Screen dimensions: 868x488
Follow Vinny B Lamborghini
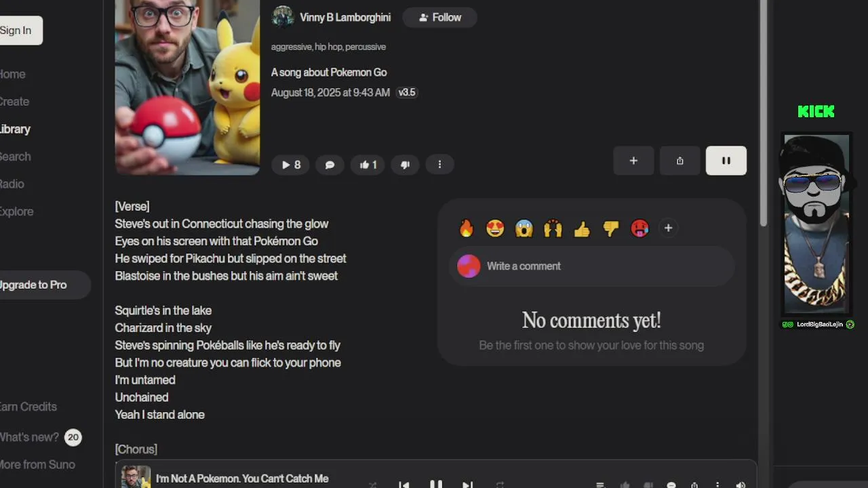coord(439,18)
